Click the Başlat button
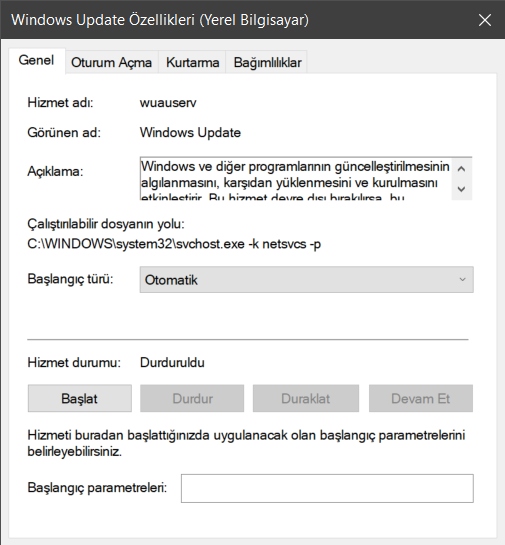Image resolution: width=505 pixels, height=545 pixels. pos(80,398)
